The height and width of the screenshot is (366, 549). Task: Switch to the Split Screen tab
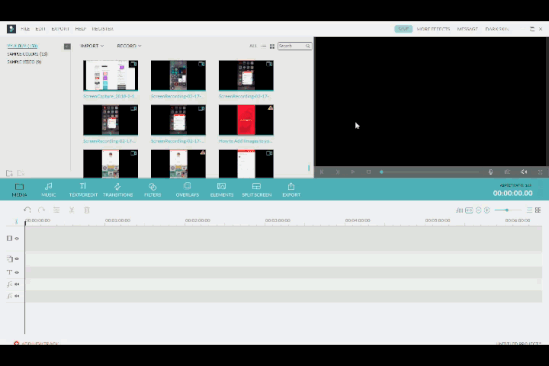[x=257, y=190]
